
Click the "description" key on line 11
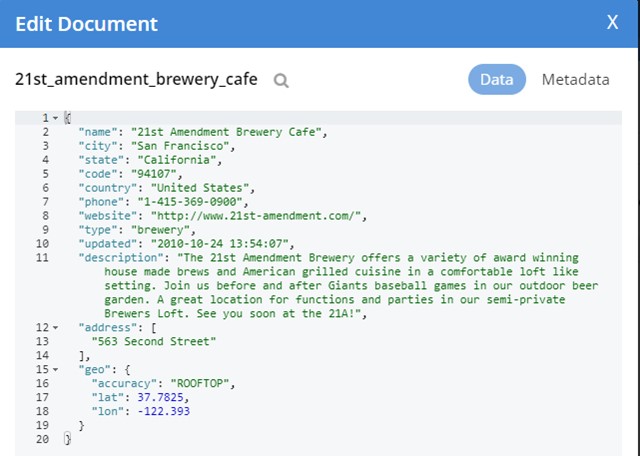click(x=121, y=258)
